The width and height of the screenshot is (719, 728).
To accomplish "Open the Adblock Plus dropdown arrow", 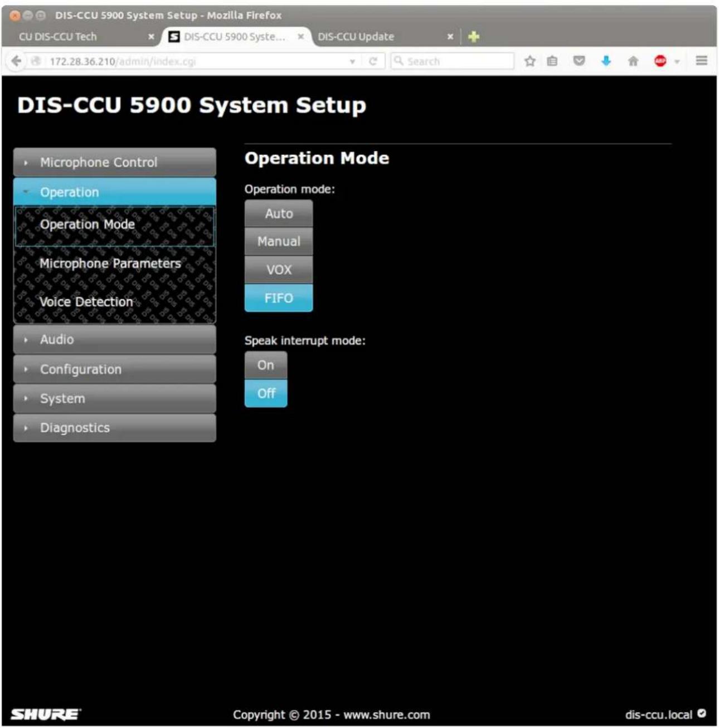I will click(x=677, y=62).
